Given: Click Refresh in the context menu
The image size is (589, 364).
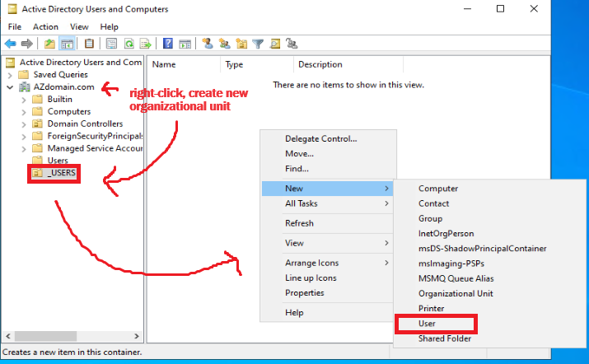Looking at the screenshot, I should point(327,223).
